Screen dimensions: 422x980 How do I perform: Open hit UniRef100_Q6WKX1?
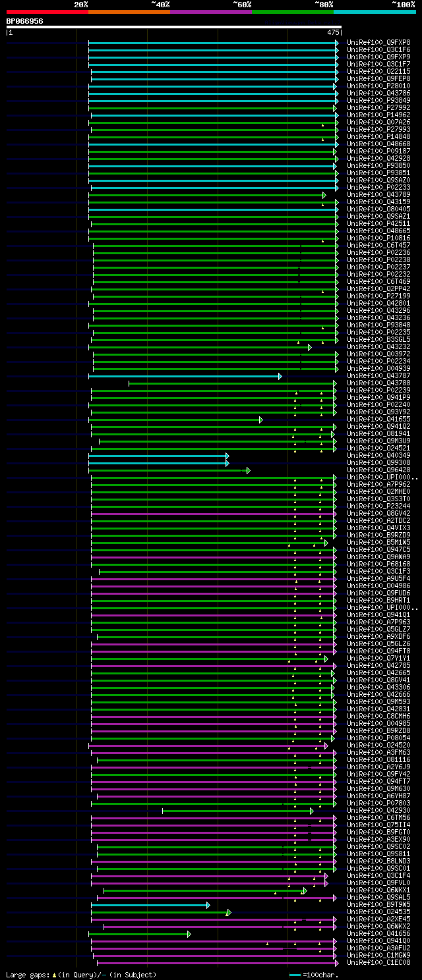tap(378, 890)
